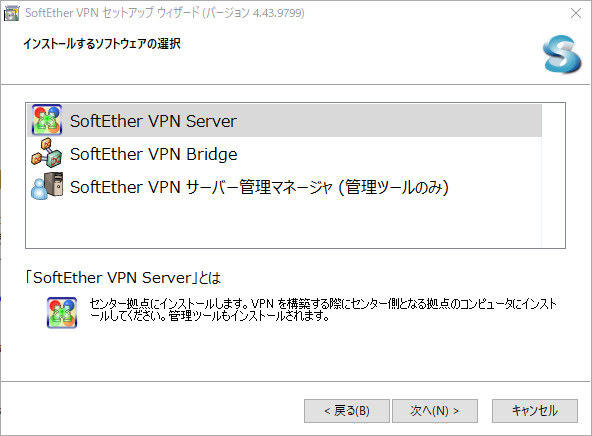Click the blank area right of VPN Bridge label

pos(390,154)
